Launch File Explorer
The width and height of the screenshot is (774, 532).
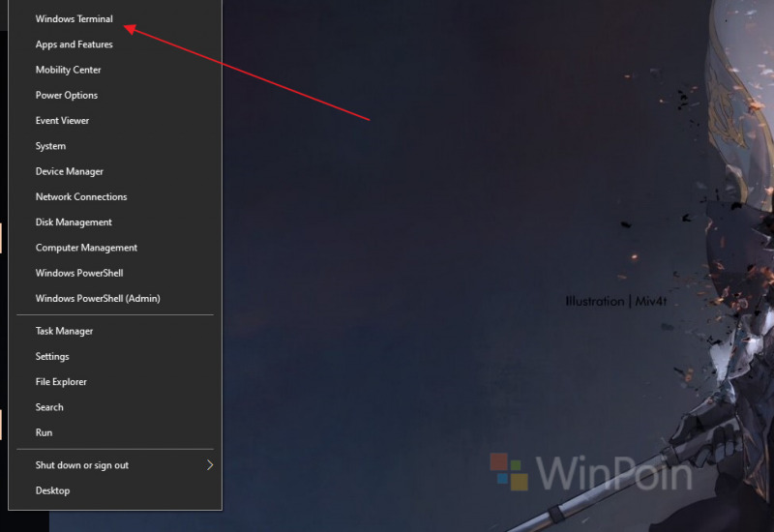pos(115,382)
